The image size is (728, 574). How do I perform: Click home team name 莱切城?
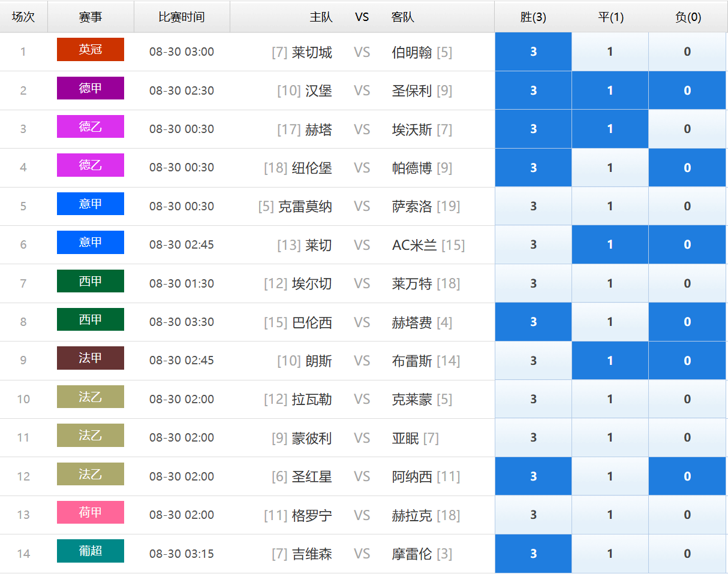312,53
